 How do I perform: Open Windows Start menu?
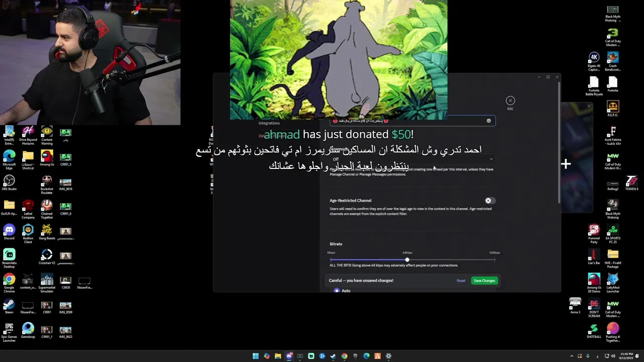(256, 356)
